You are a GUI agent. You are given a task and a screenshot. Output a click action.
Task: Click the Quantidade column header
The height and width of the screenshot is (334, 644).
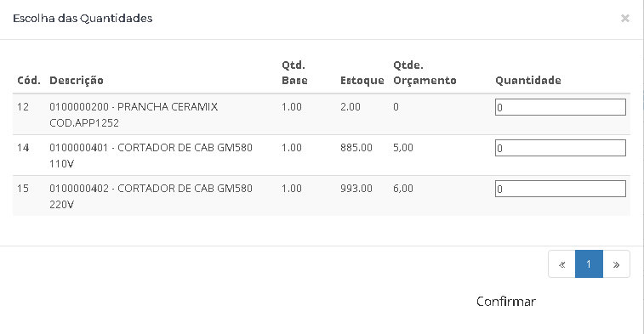point(528,81)
